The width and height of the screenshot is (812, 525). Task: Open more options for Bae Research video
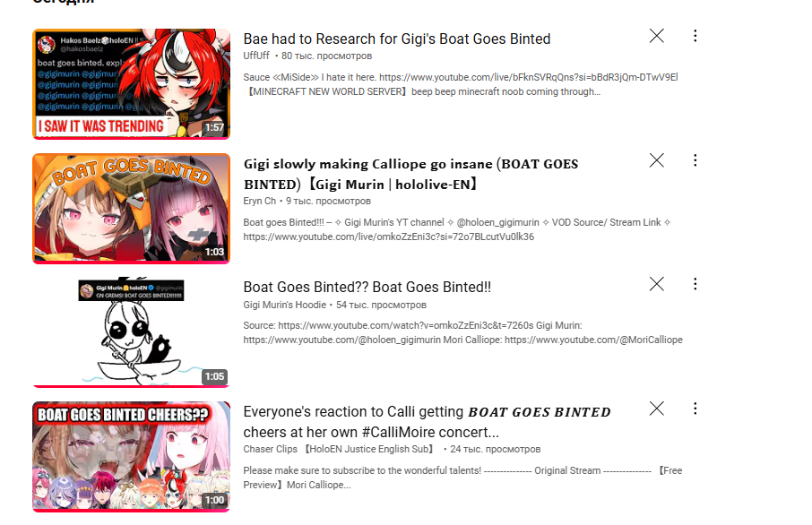pyautogui.click(x=695, y=36)
